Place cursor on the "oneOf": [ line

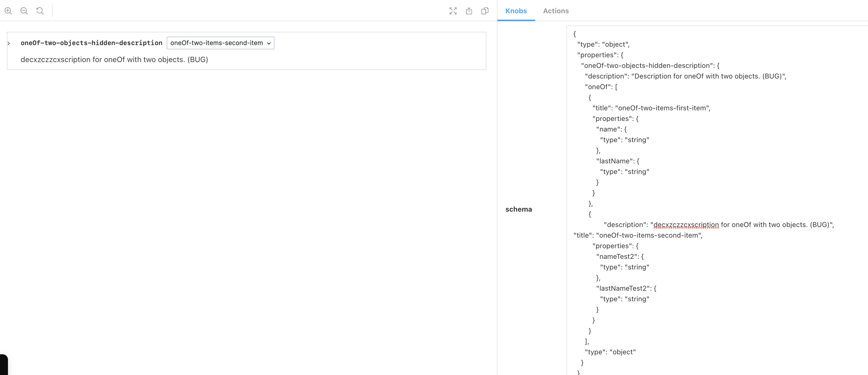coord(601,87)
